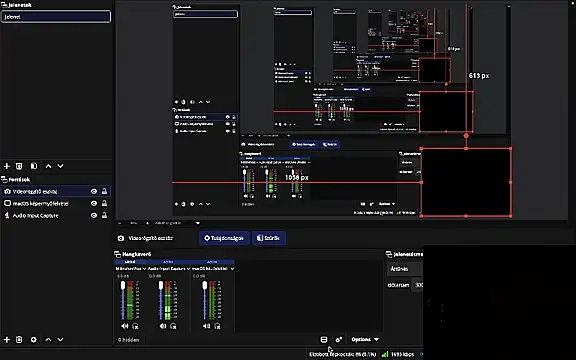Click the Időtartam duration value field
The image size is (576, 360).
pyautogui.click(x=418, y=285)
